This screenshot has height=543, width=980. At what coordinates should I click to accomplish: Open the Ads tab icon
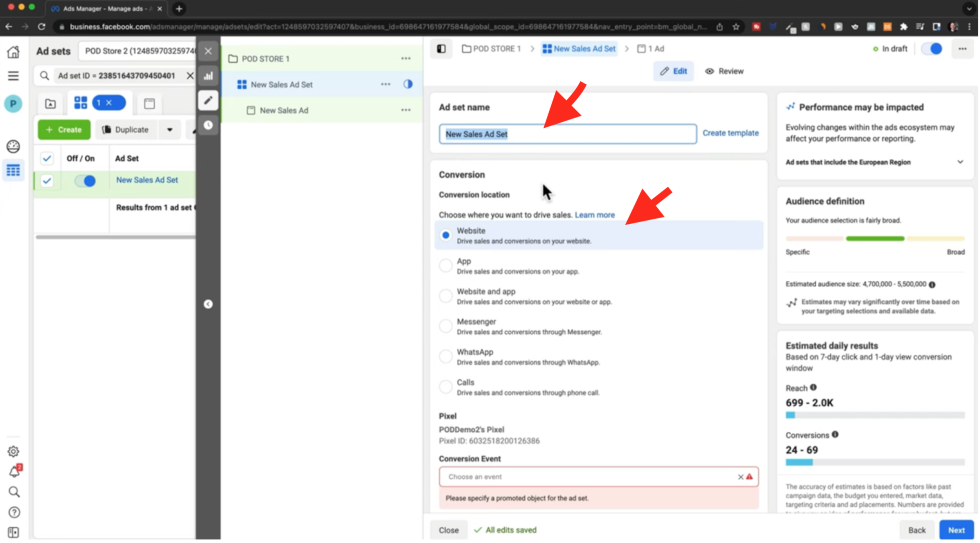tap(150, 103)
